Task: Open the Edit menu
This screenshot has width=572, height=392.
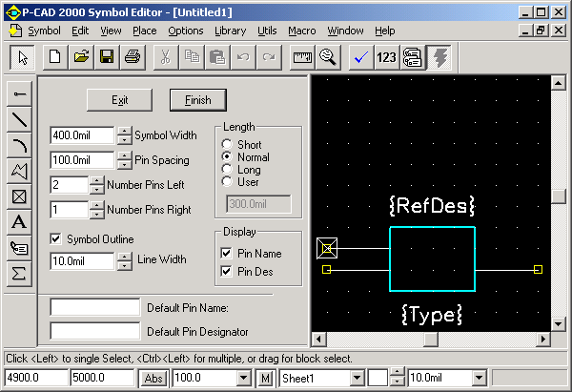Action: [x=80, y=31]
